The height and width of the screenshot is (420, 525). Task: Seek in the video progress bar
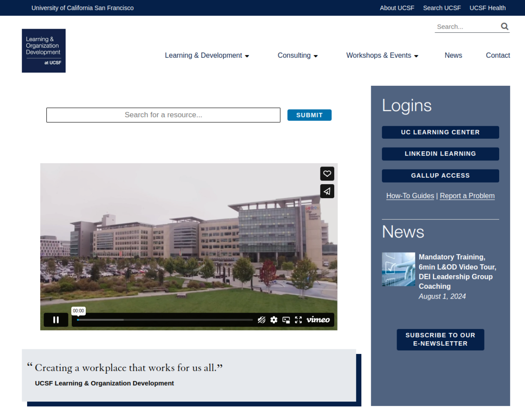(165, 320)
